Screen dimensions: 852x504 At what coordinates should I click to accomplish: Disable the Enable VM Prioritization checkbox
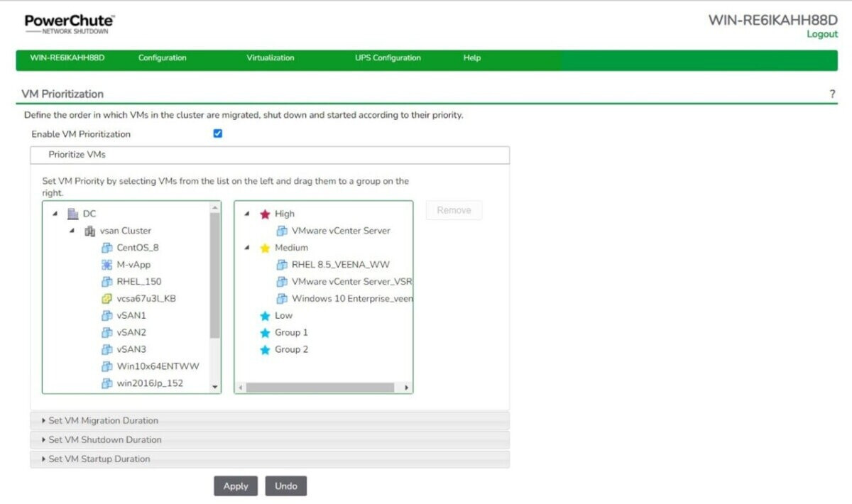[x=218, y=133]
